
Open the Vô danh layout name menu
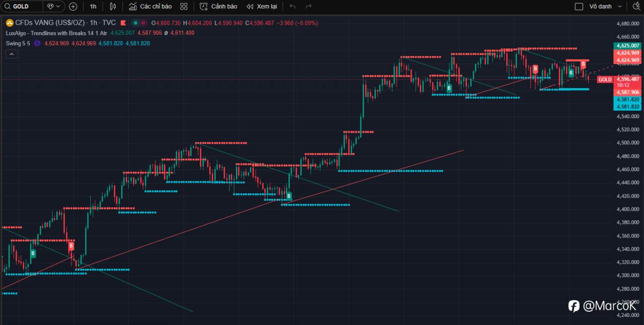coord(600,7)
